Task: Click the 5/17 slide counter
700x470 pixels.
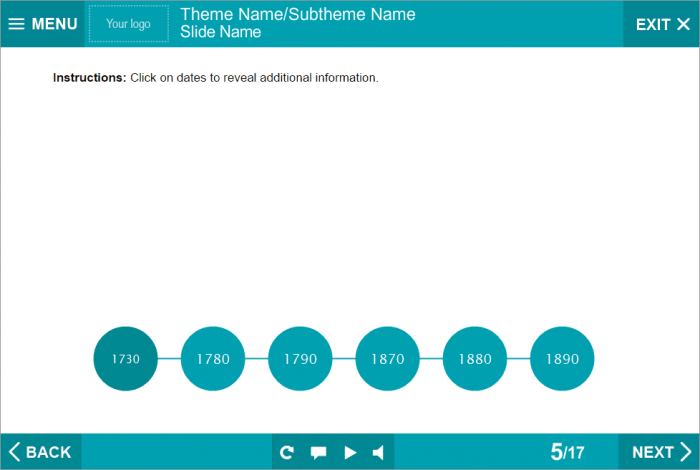Action: (x=567, y=452)
